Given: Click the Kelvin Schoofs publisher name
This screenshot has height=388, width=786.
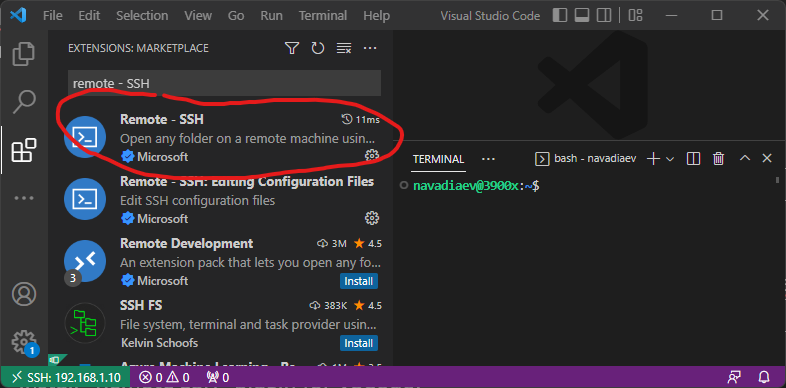Looking at the screenshot, I should click(x=159, y=343).
